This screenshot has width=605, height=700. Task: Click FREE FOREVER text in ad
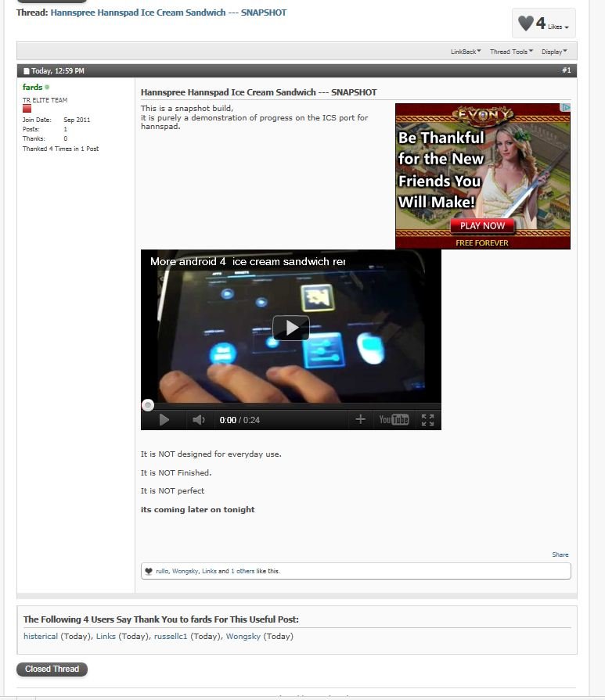[481, 243]
